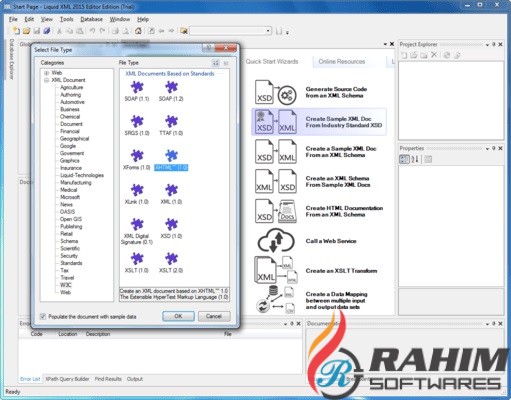Click the Description column header in Error List
Screen dimensions: 511x400
pyautogui.click(x=98, y=334)
